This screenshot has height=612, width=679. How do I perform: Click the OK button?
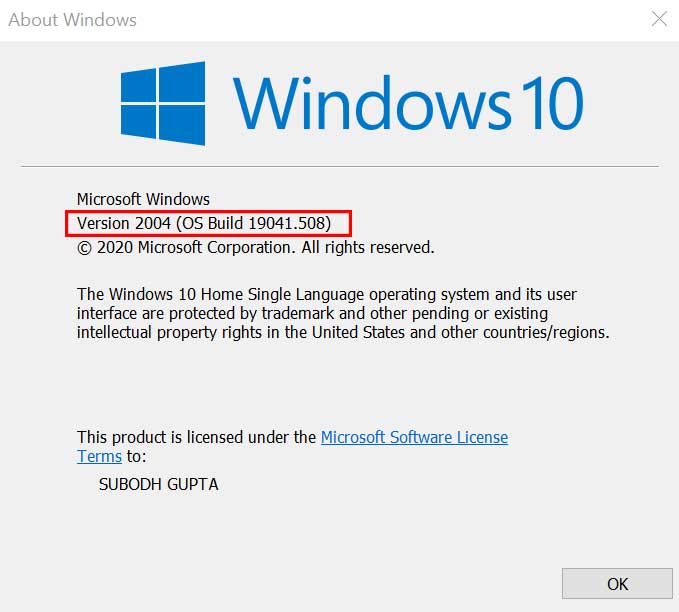(x=617, y=583)
